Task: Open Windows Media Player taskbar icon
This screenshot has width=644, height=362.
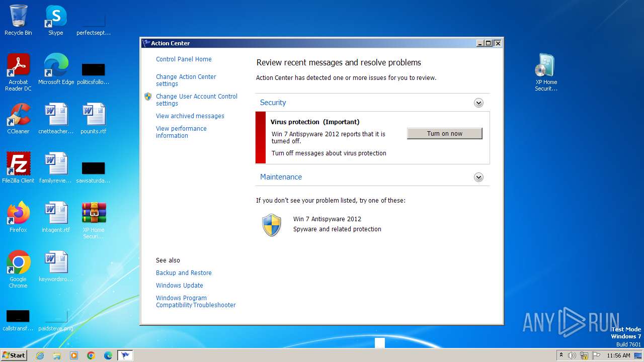Action: 74,355
